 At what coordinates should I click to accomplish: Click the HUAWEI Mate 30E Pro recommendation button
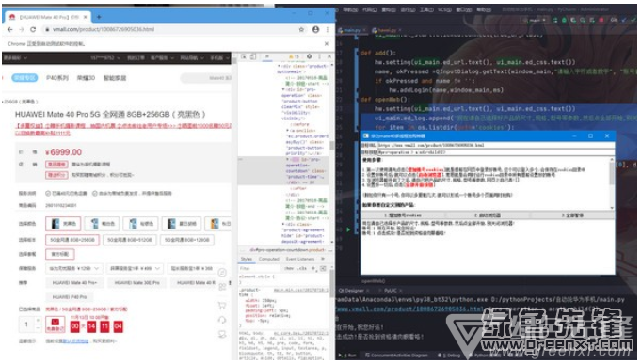coord(136,283)
